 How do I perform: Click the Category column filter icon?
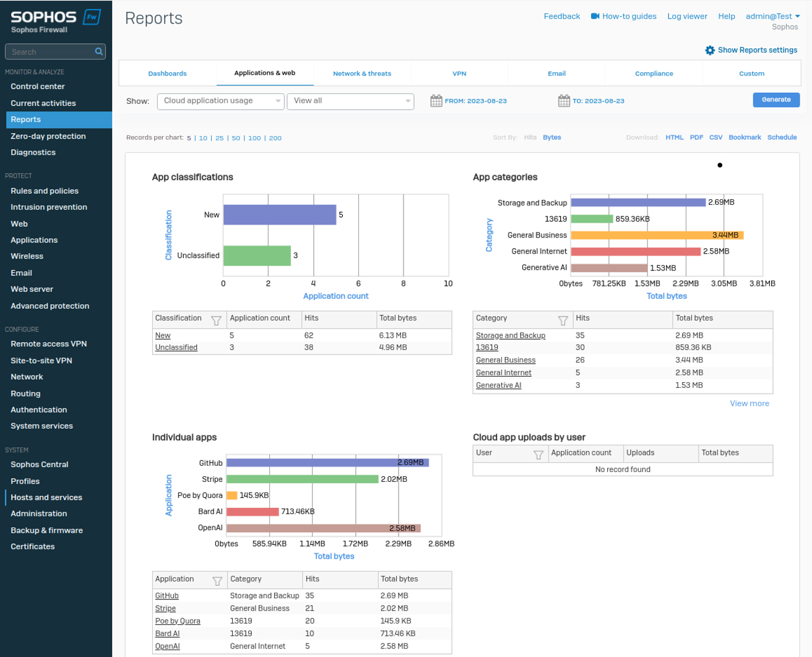coord(563,320)
